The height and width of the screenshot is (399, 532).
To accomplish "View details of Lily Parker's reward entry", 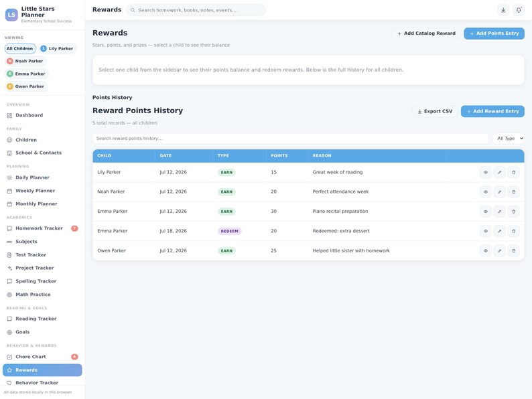I will tap(486, 172).
